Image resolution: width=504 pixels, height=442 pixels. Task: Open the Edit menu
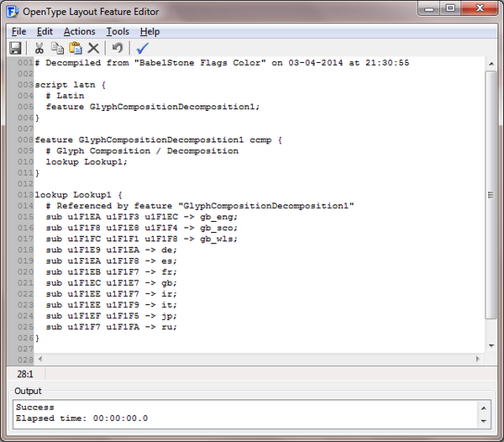45,31
